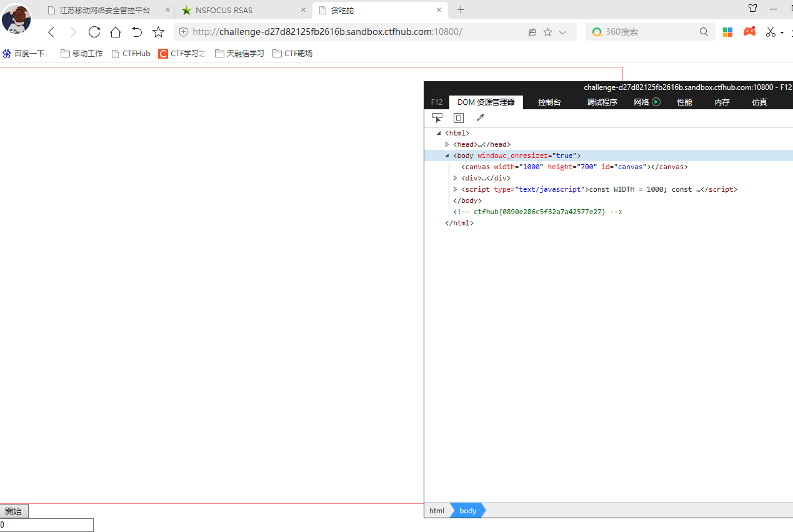Open the CTF学习之 bookmark
The image size is (793, 532).
pos(182,54)
